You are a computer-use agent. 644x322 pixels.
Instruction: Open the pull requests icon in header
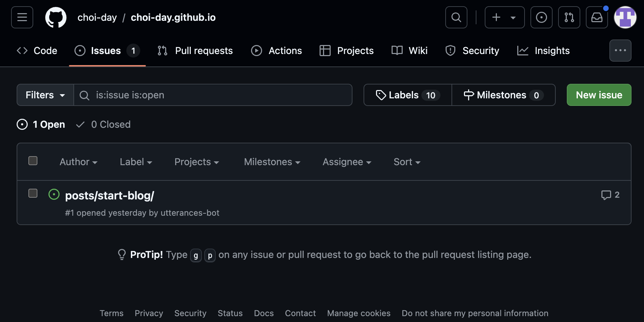tap(569, 17)
